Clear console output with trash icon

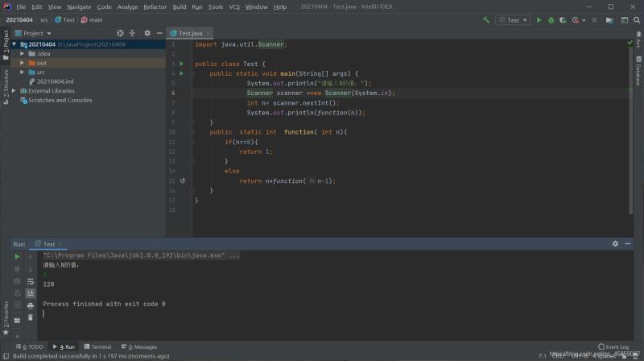(30, 317)
